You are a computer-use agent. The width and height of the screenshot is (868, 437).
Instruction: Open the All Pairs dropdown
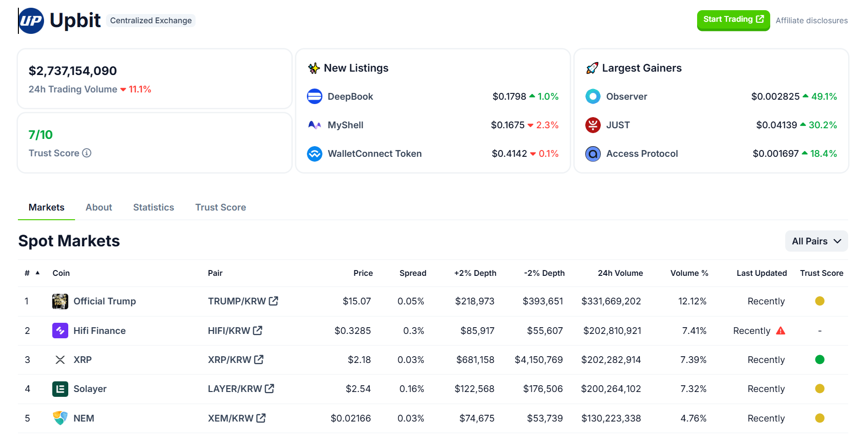click(816, 241)
